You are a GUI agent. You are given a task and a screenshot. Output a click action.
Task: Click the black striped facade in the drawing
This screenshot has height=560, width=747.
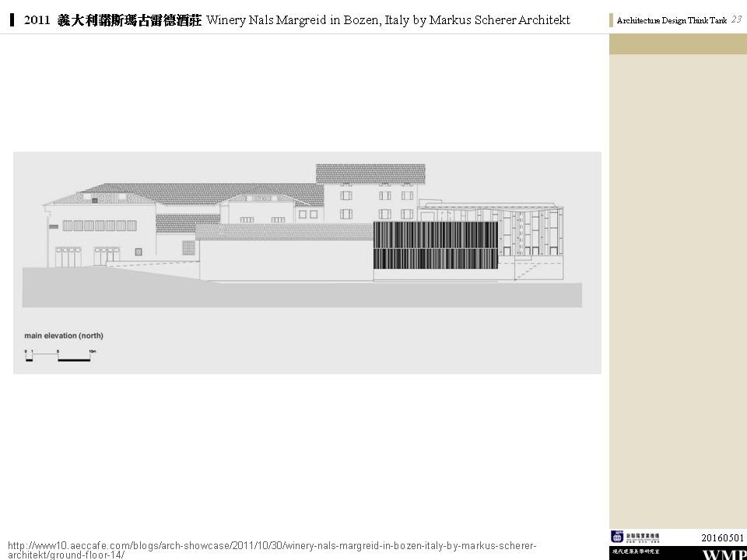coord(436,246)
